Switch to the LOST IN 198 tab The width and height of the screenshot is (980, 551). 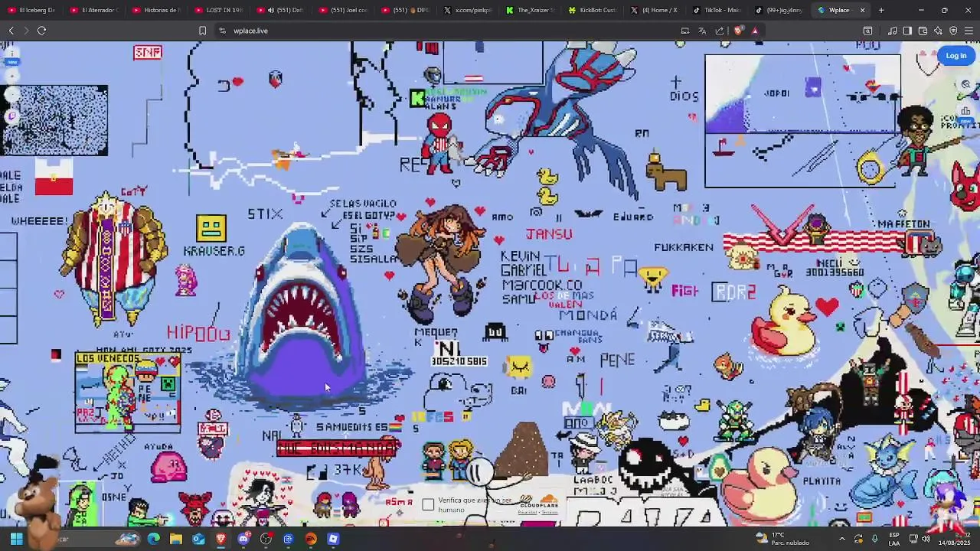tap(220, 10)
